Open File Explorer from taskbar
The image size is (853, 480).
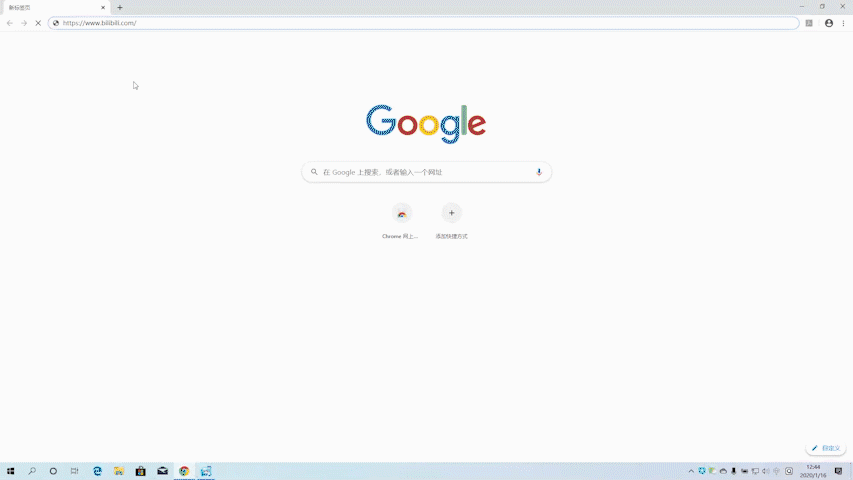[119, 471]
